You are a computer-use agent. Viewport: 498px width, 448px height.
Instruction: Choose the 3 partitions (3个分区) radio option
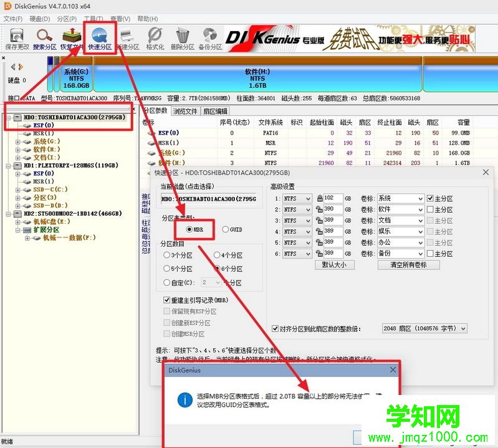click(x=178, y=255)
